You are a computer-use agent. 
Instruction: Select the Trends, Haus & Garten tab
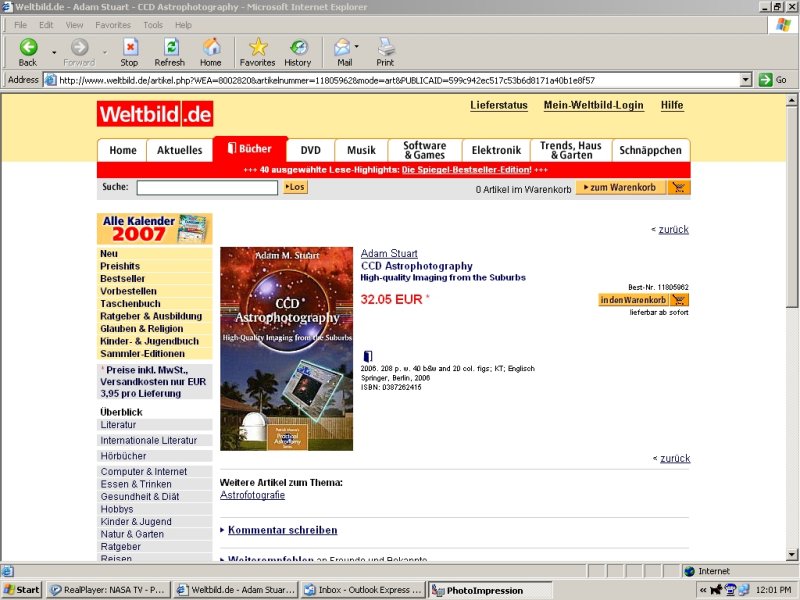tap(571, 150)
